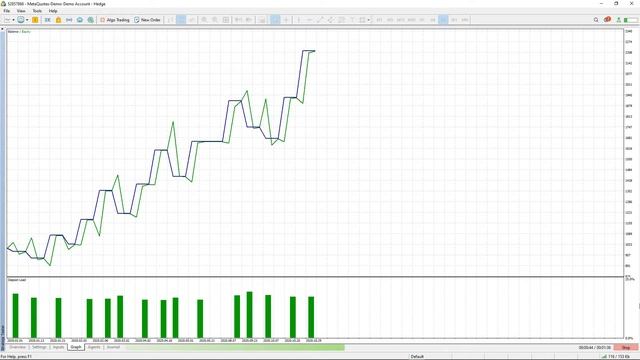Image resolution: width=640 pixels, height=360 pixels.
Task: Select the W1 timeframe
Action: click(454, 20)
